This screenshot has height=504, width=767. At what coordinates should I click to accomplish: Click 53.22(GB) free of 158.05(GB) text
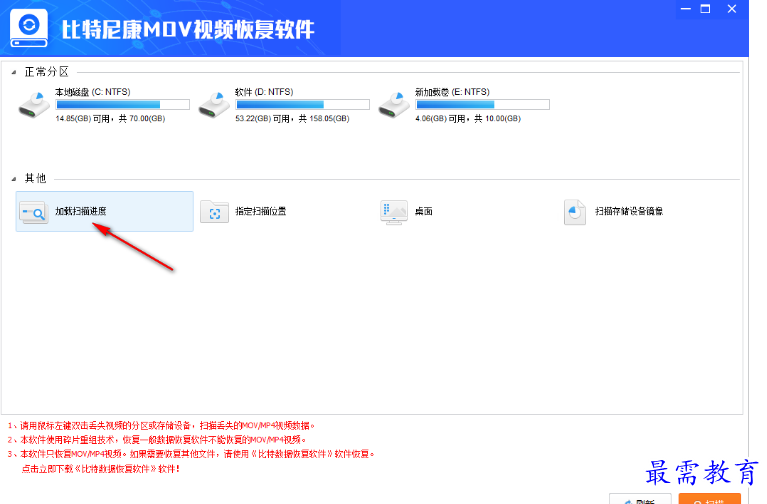tap(292, 118)
